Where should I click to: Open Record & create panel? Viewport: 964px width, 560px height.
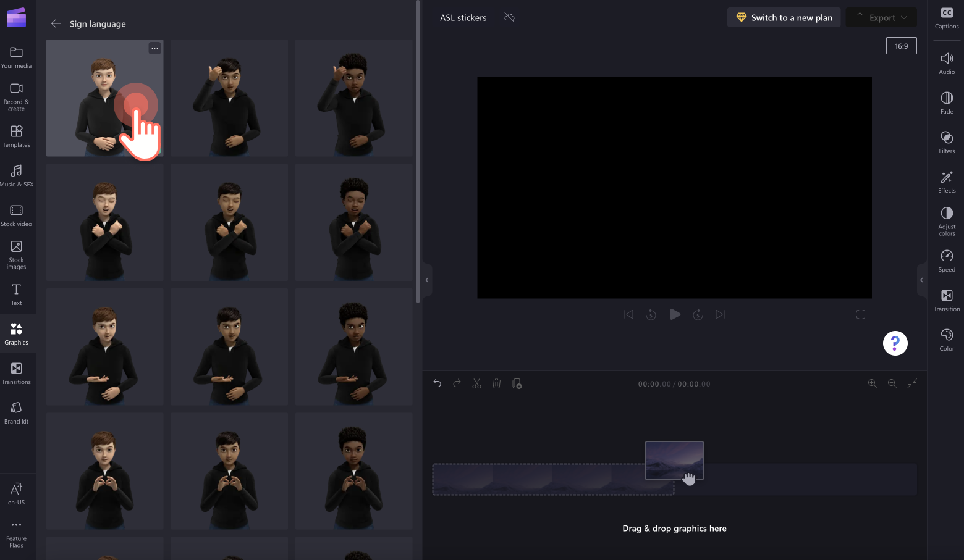17,96
